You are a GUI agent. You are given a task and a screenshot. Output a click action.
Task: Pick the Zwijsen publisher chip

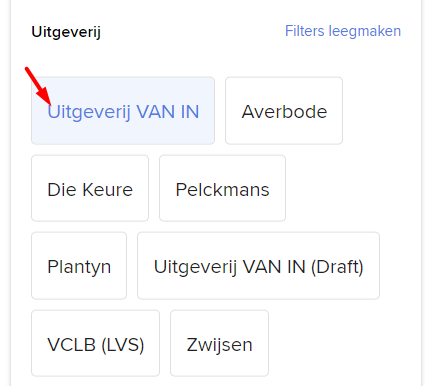(219, 343)
